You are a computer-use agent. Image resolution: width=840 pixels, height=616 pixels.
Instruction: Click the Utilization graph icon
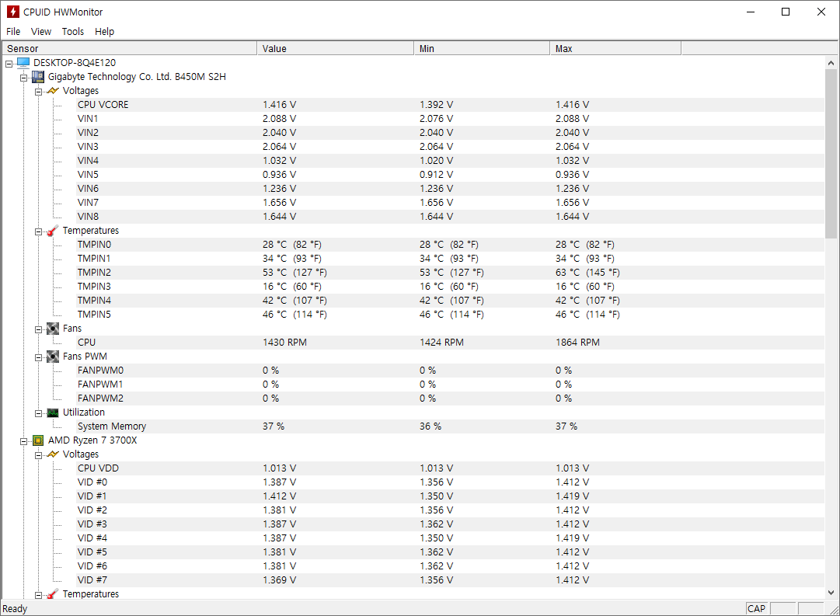coord(53,412)
